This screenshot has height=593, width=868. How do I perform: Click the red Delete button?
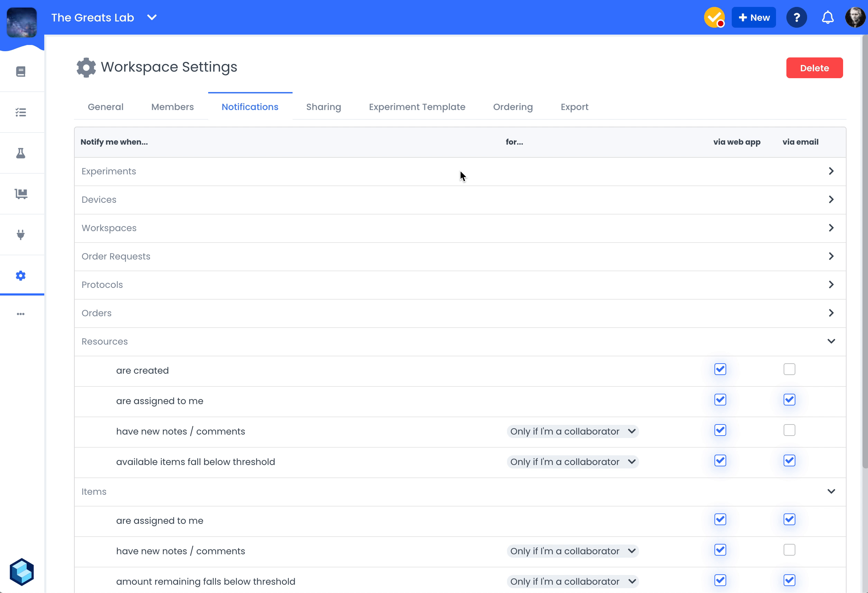tap(814, 68)
